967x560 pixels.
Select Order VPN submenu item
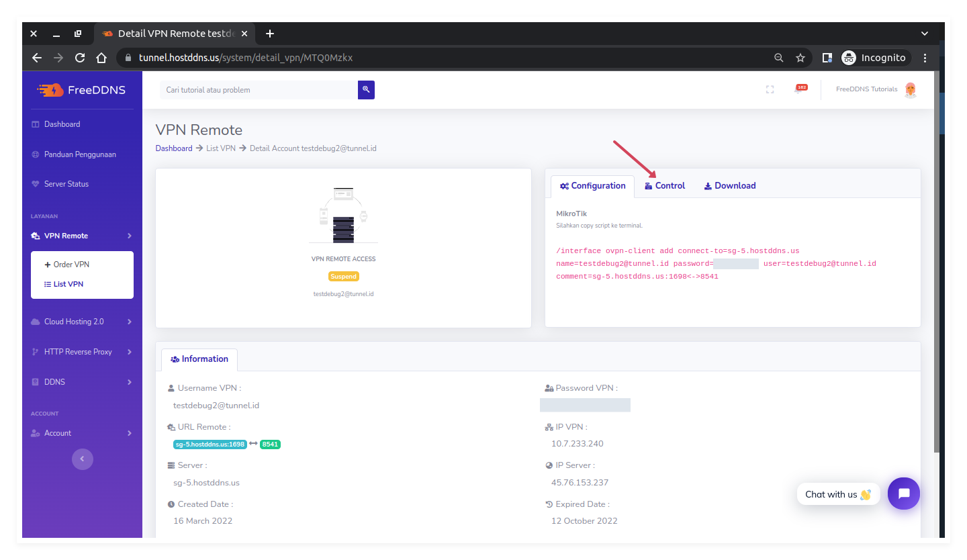click(x=71, y=265)
